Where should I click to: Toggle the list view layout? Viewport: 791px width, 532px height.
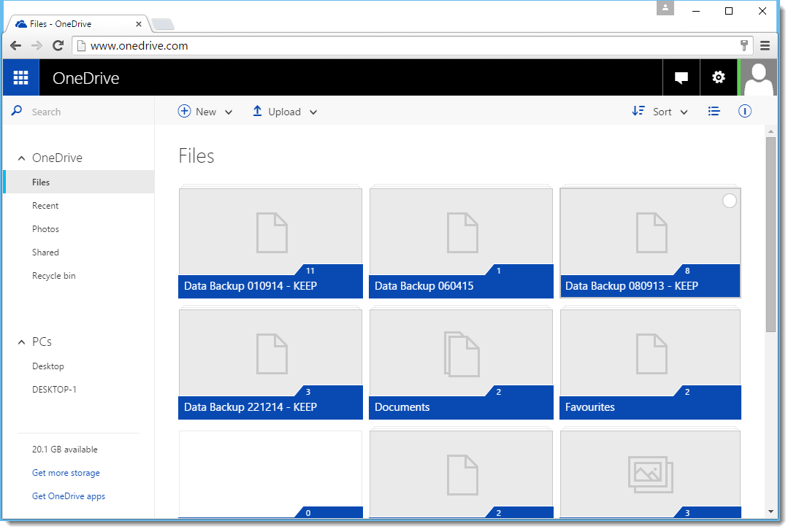tap(714, 111)
